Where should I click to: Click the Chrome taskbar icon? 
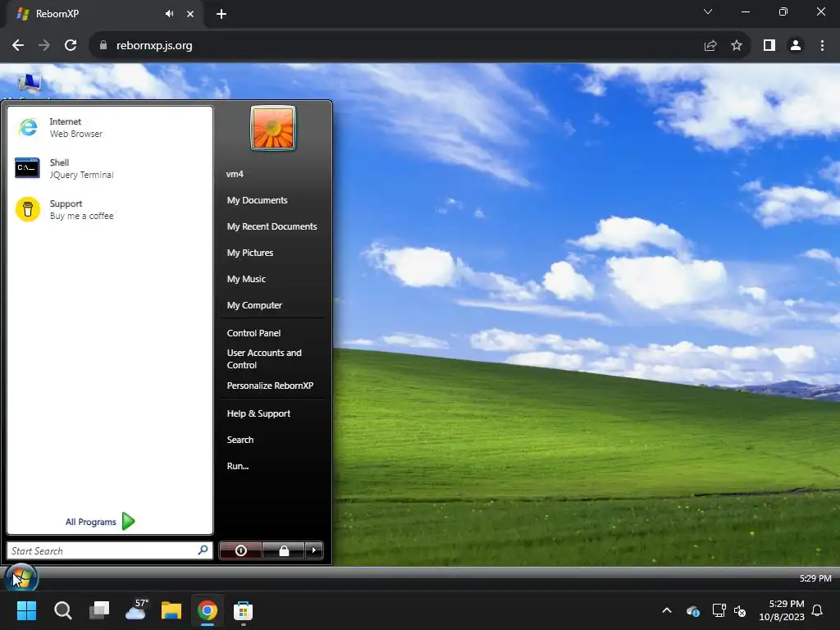[x=208, y=610]
